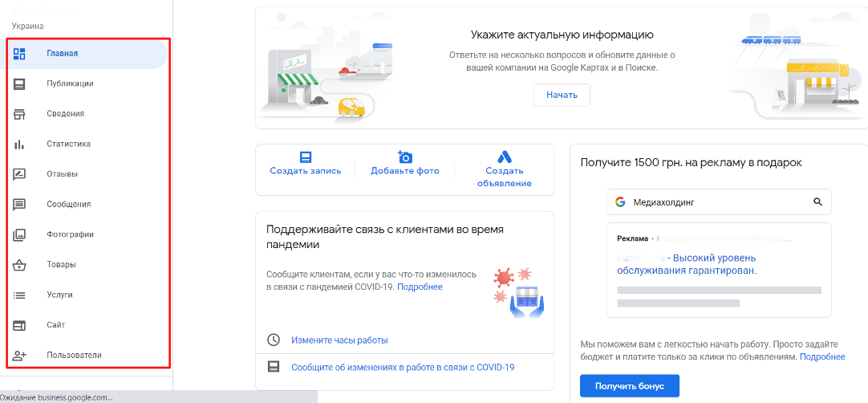The image size is (868, 403).
Task: Click the Украина text under company name
Action: pyautogui.click(x=27, y=26)
